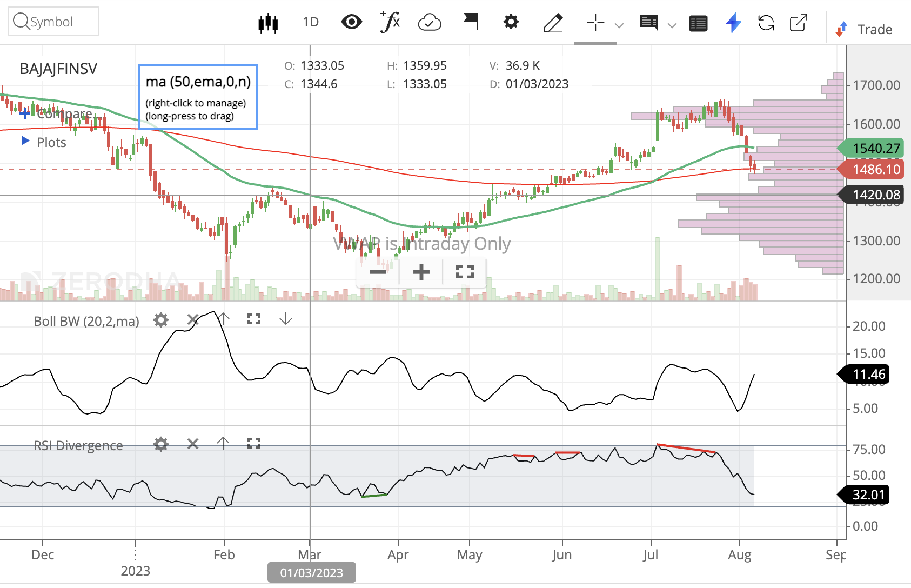Click the green 1540.27 price label
This screenshot has height=588, width=911.
tap(870, 148)
